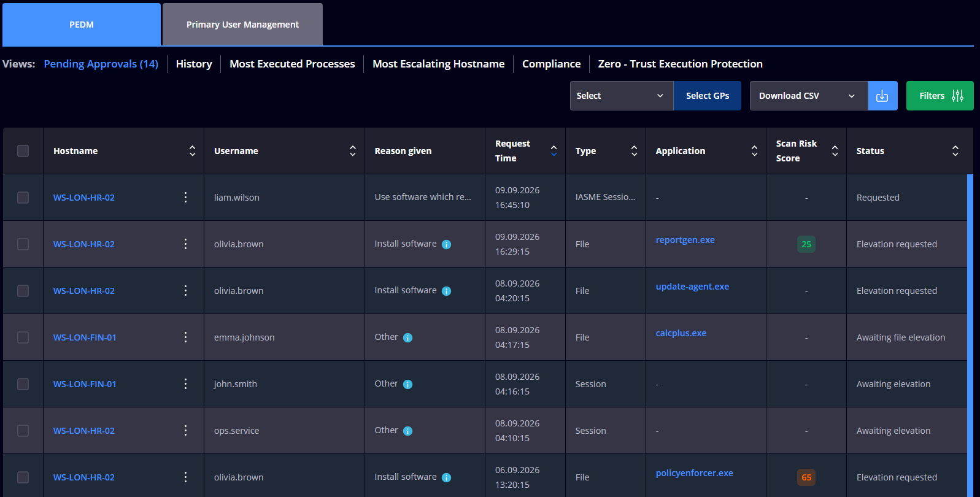Open hostname WS-LON-HR-02 in ops.service's row

click(84, 431)
